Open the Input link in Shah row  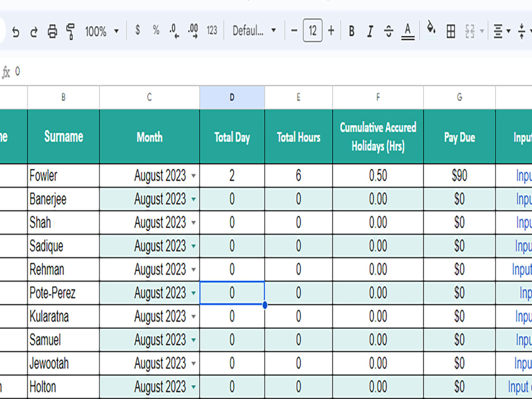coord(524,223)
